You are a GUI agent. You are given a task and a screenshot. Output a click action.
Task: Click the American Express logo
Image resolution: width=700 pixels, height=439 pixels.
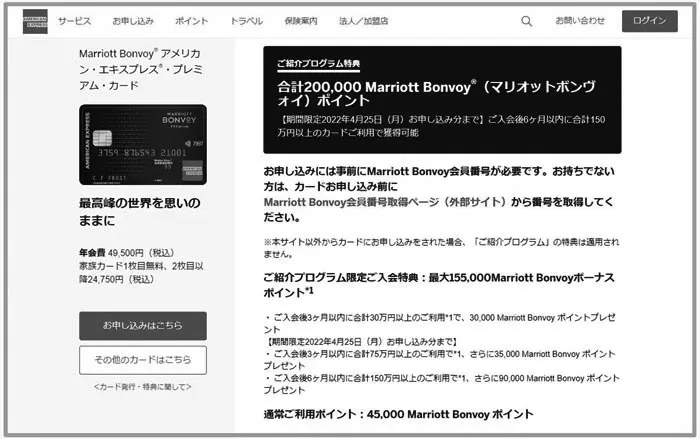click(x=35, y=21)
